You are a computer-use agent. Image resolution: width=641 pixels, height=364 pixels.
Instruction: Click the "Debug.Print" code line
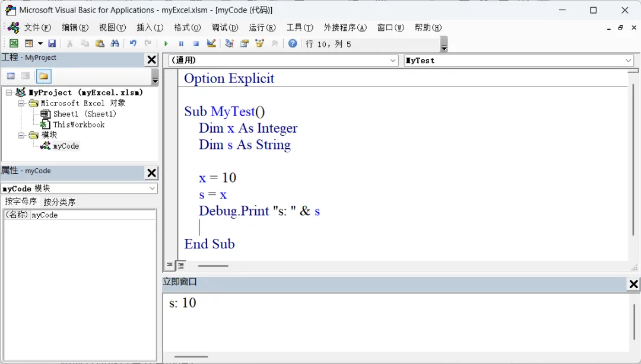click(259, 211)
